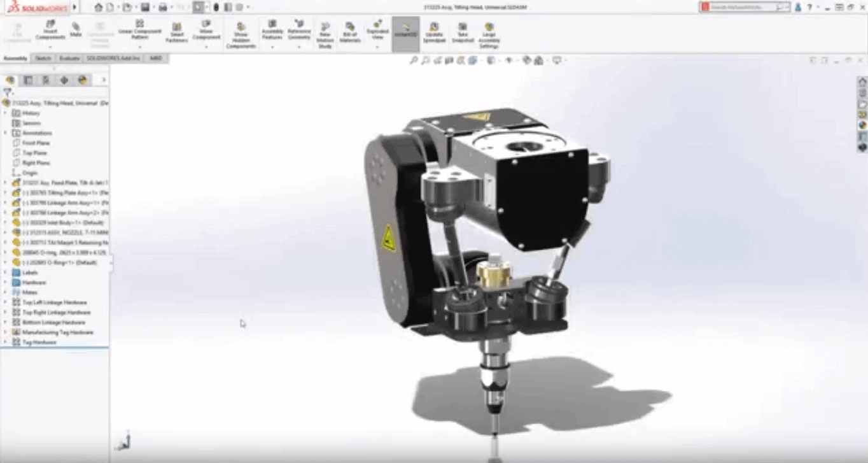Click the Print icon in top toolbar
868x463 pixels.
click(163, 7)
